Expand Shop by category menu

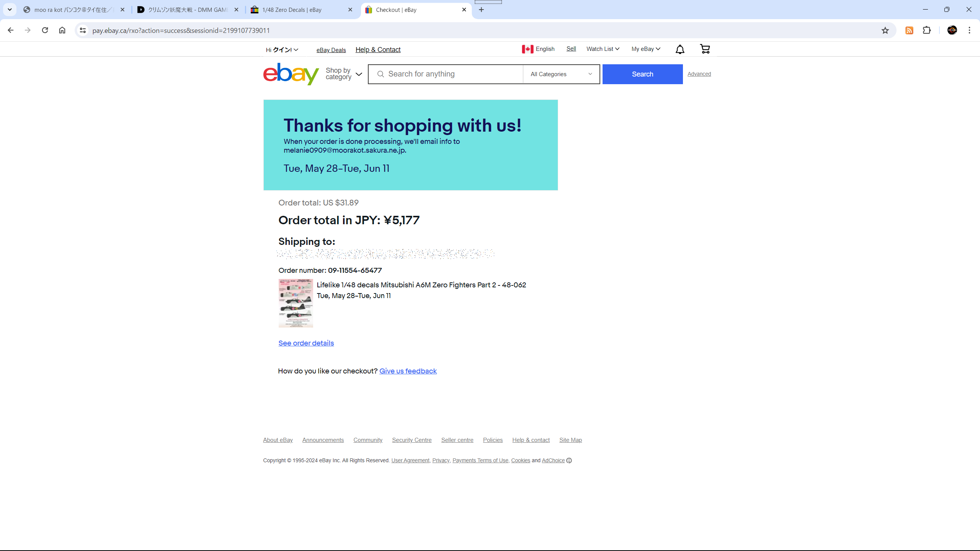coord(343,74)
